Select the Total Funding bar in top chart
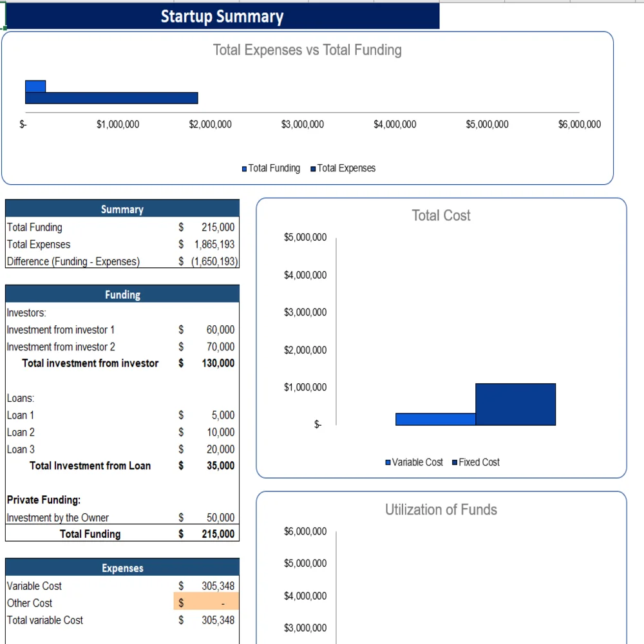 (35, 84)
